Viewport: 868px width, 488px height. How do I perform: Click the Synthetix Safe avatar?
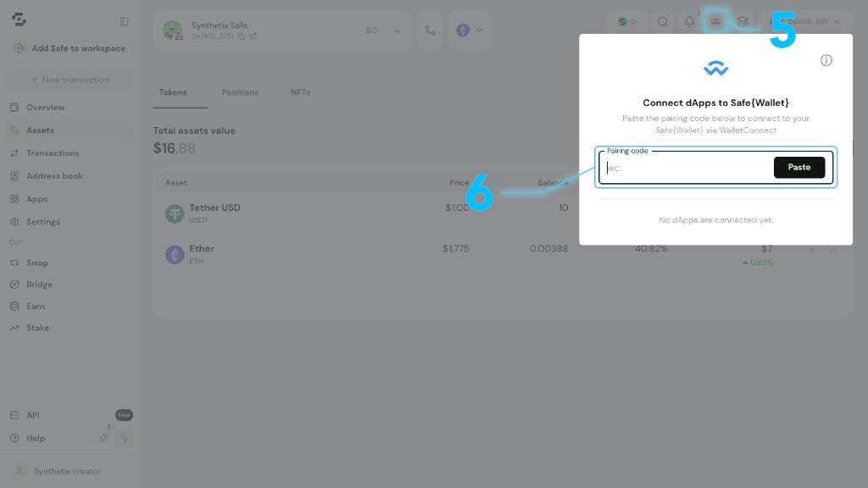pos(172,30)
